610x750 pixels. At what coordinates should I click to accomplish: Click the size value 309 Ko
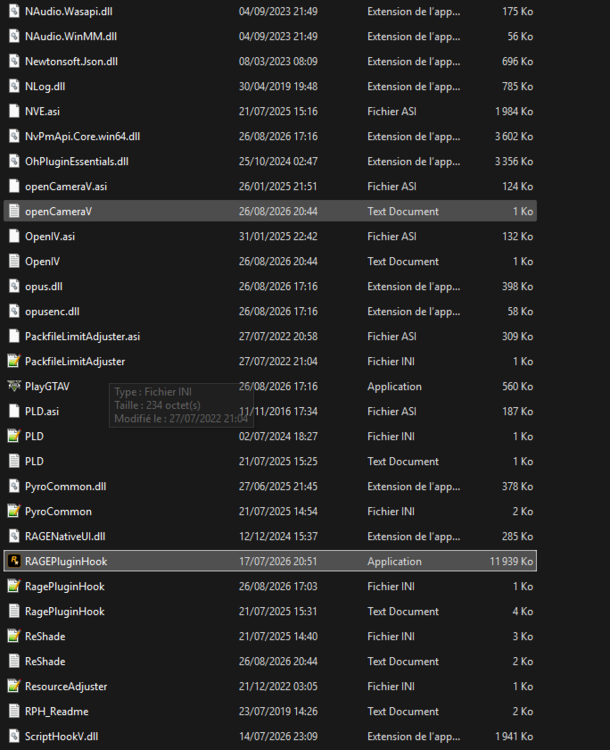(517, 336)
